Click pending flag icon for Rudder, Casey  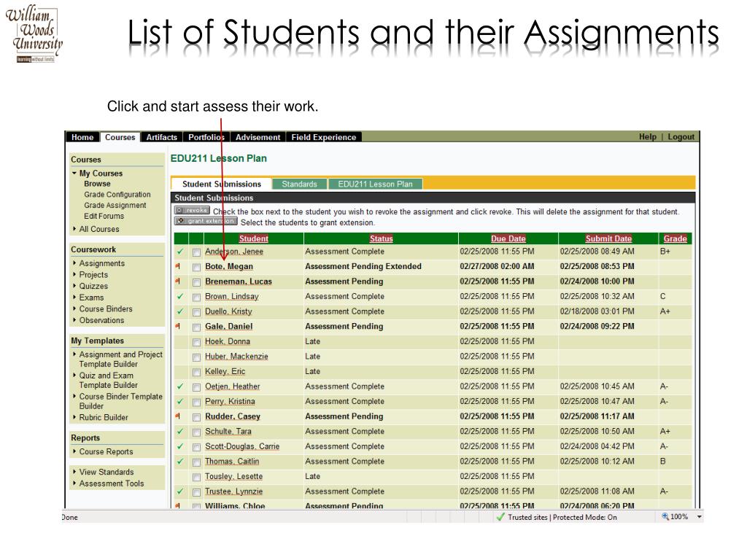[178, 416]
